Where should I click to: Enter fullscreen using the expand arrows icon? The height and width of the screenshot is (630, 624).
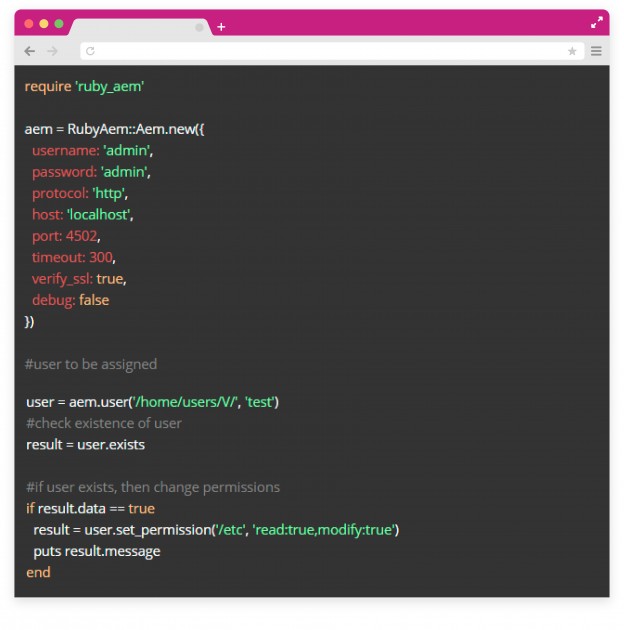(597, 22)
